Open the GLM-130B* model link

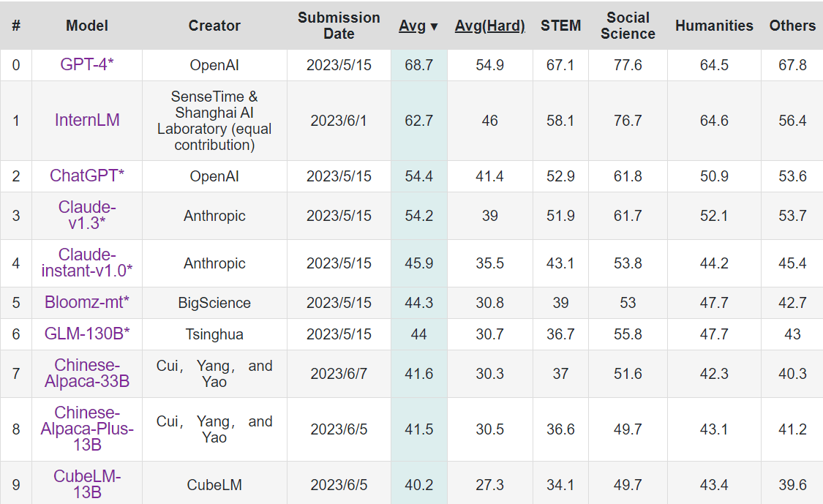(x=87, y=334)
